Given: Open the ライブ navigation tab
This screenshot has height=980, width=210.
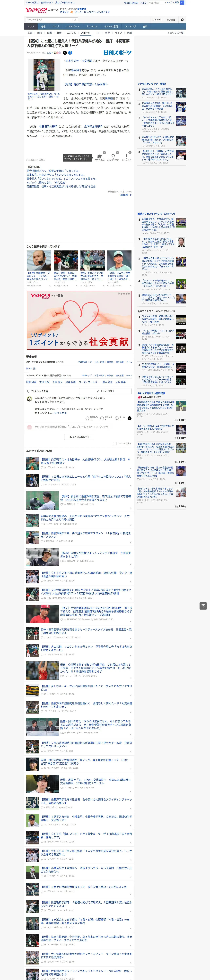Looking at the screenshot, I should pyautogui.click(x=56, y=27).
